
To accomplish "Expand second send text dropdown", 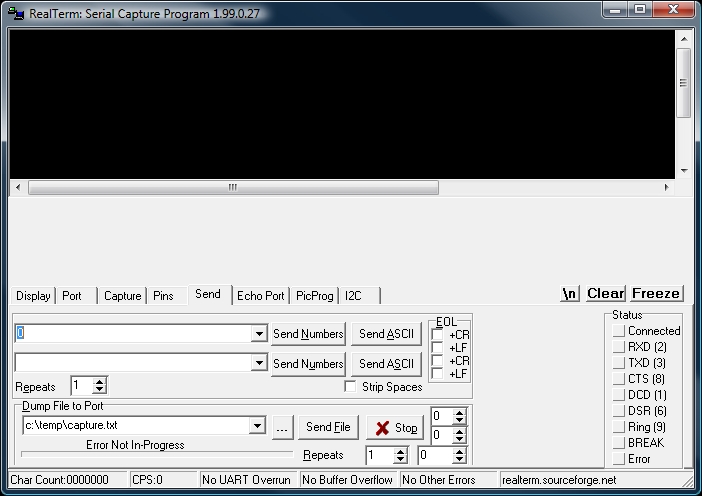I will click(x=259, y=363).
